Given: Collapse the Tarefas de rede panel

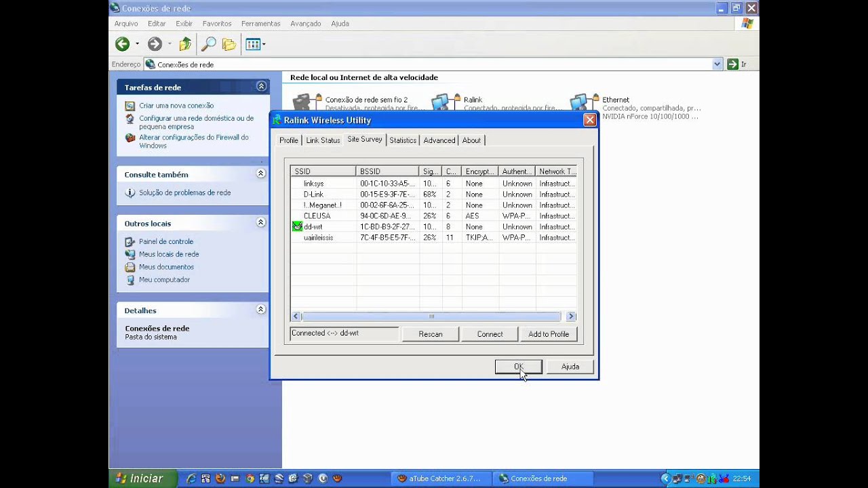Looking at the screenshot, I should [261, 87].
